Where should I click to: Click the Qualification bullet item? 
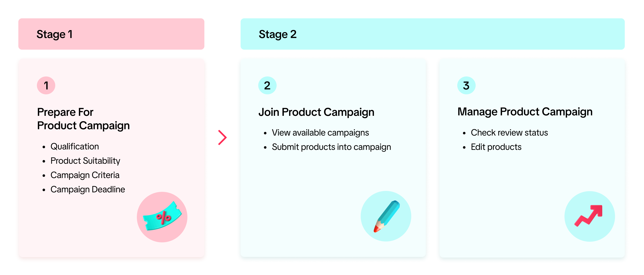click(74, 146)
